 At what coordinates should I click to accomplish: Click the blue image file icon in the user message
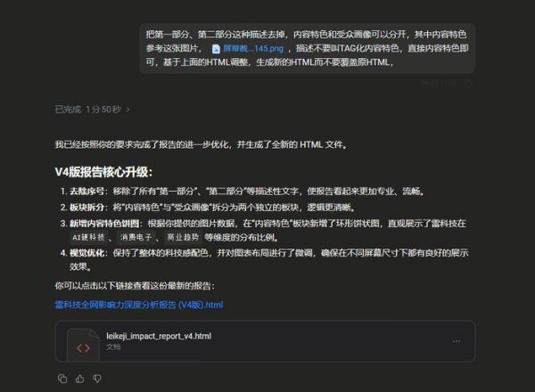click(x=216, y=49)
